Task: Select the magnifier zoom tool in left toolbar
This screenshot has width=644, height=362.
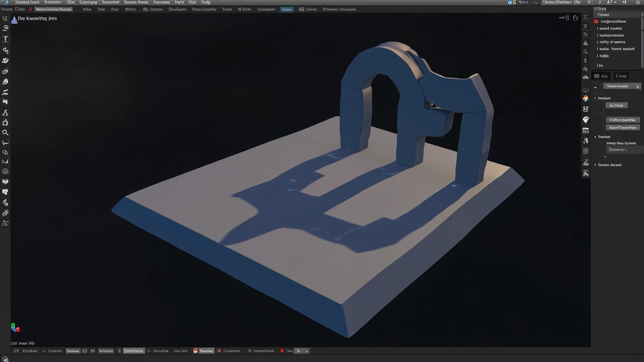Action: tap(6, 133)
